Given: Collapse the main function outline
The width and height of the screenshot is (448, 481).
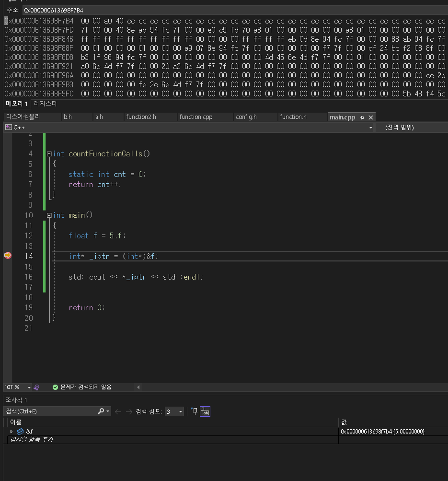Looking at the screenshot, I should (x=49, y=215).
